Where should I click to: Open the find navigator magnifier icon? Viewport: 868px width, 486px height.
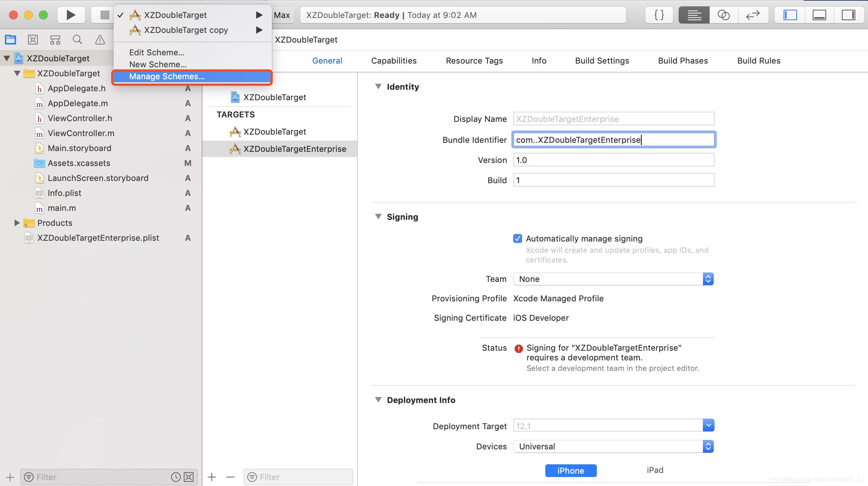click(x=77, y=40)
